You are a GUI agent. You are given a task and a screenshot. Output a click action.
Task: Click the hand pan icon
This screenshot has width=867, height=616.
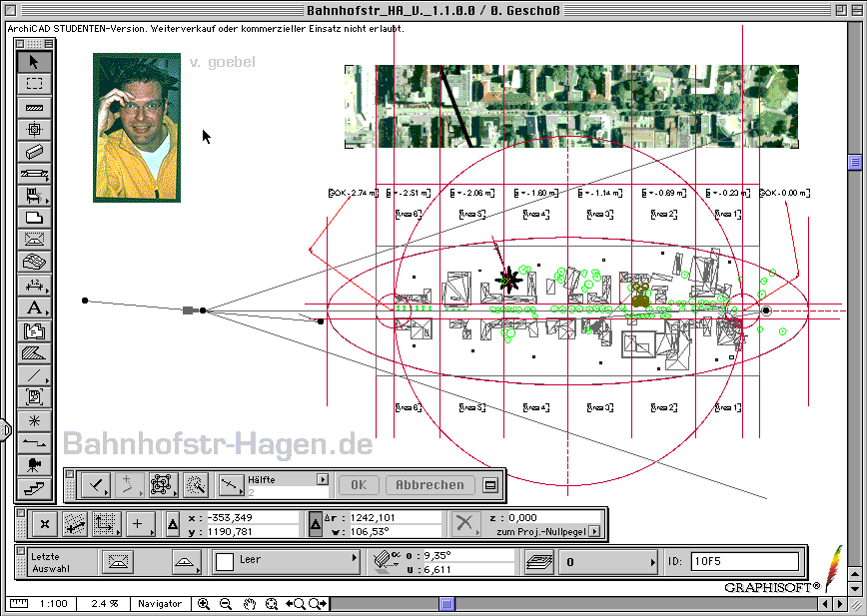(x=250, y=604)
